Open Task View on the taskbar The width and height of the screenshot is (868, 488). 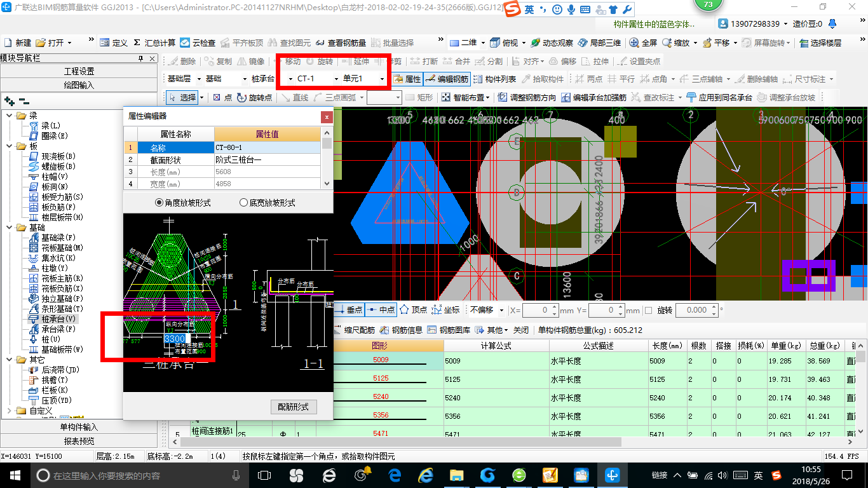tap(264, 475)
